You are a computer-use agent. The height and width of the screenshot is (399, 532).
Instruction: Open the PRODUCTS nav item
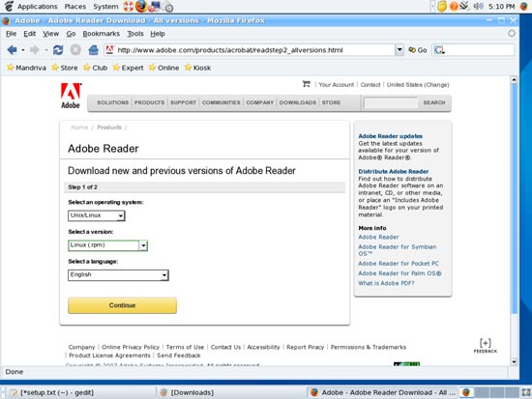coord(149,102)
